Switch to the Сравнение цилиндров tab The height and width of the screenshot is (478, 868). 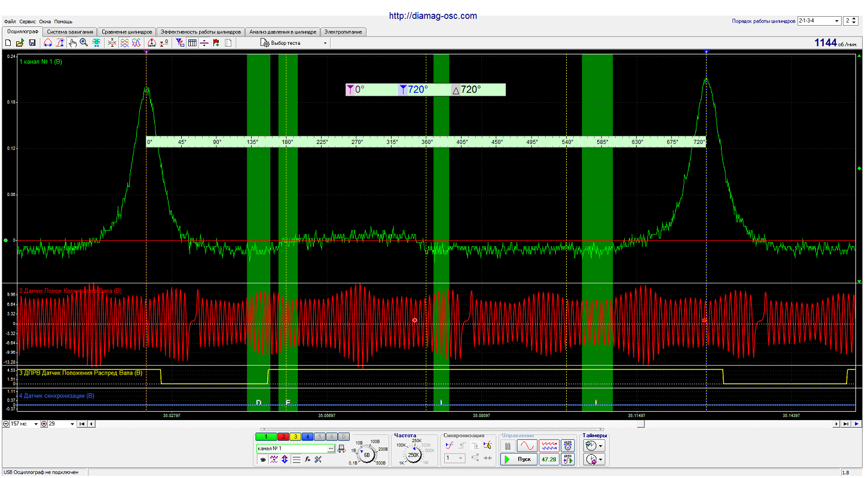(x=127, y=32)
